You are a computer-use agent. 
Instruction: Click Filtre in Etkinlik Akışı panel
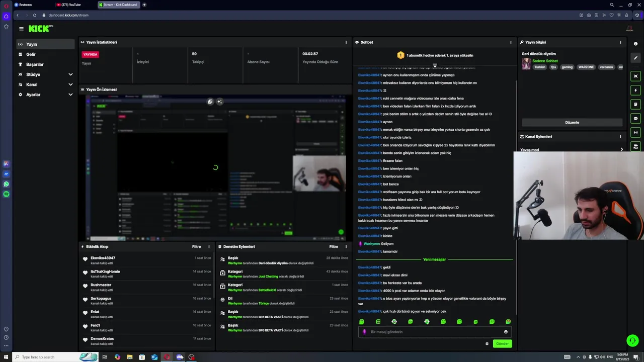(x=196, y=247)
